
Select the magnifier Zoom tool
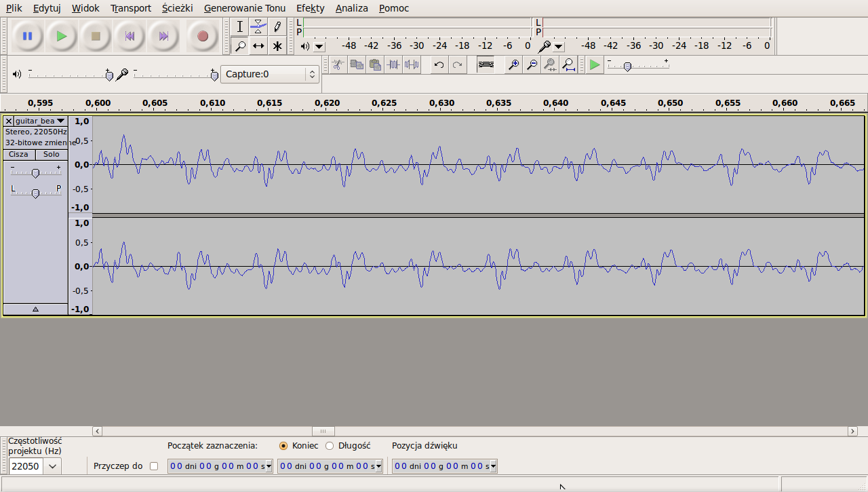pyautogui.click(x=239, y=46)
